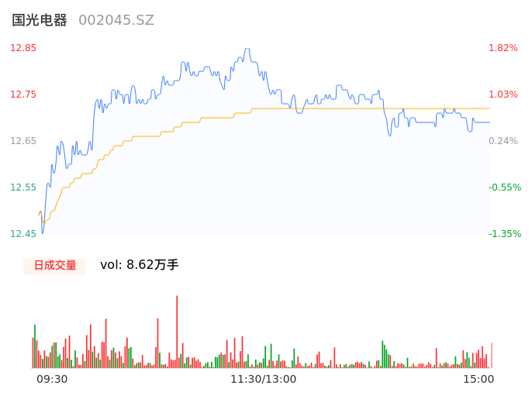Click the 11:30/13:00 midday time marker
The height and width of the screenshot is (406, 532).
coord(264,379)
